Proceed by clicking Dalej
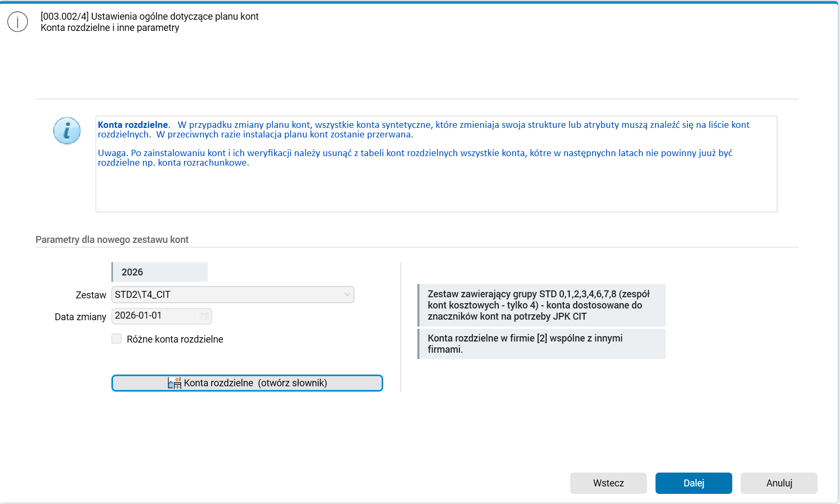Viewport: 840px width, 504px height. click(x=693, y=483)
